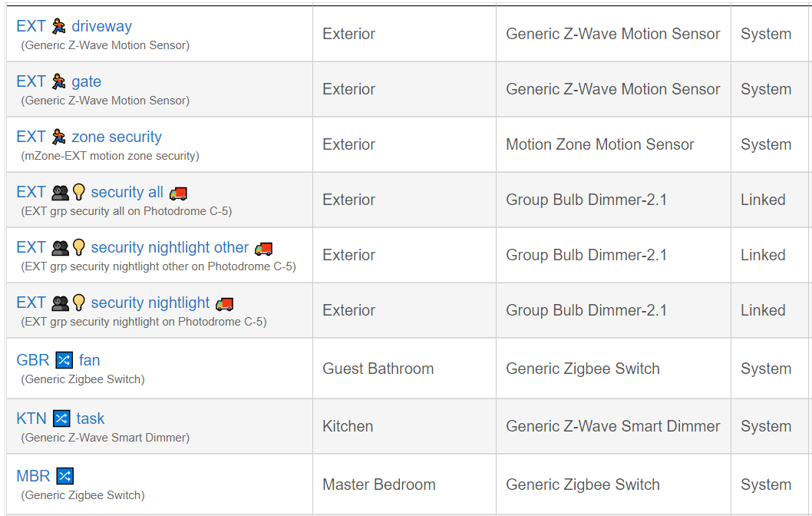
Task: Click the Linked source in security all row
Action: [763, 200]
